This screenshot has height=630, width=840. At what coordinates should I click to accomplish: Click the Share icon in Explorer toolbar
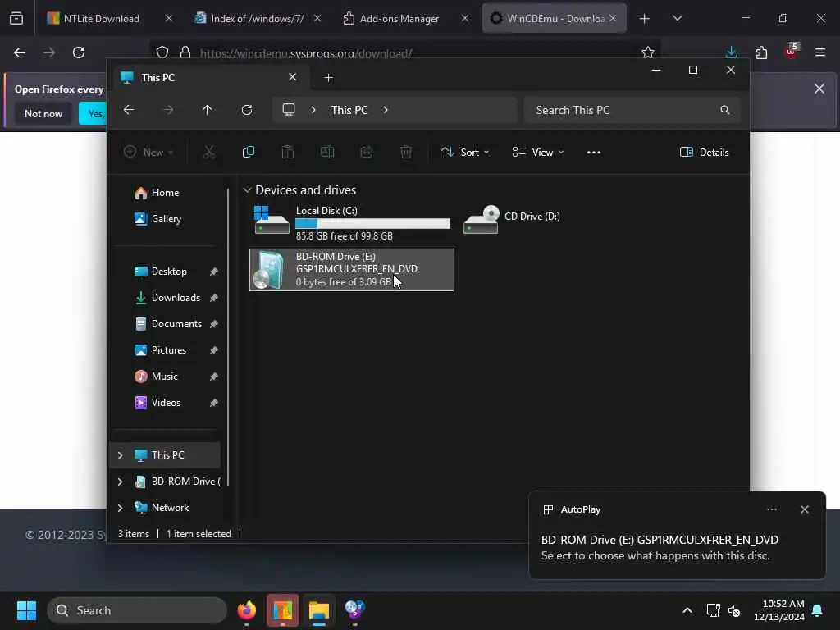click(367, 152)
